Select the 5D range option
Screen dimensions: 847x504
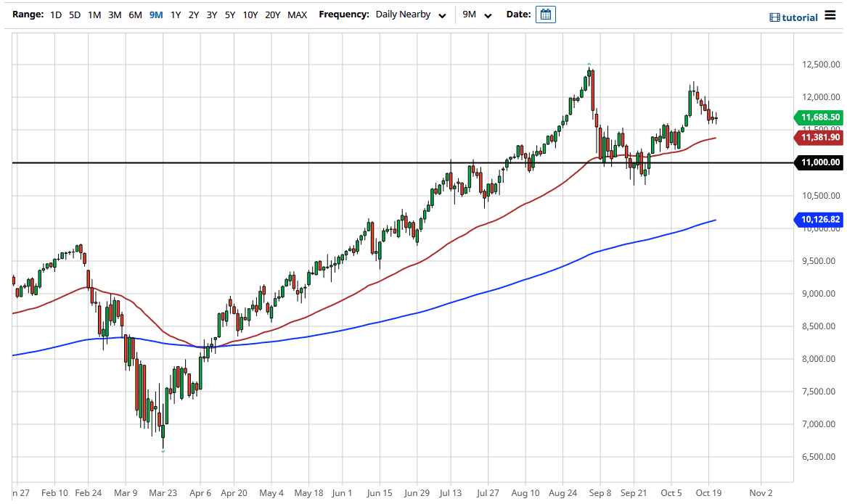click(74, 14)
